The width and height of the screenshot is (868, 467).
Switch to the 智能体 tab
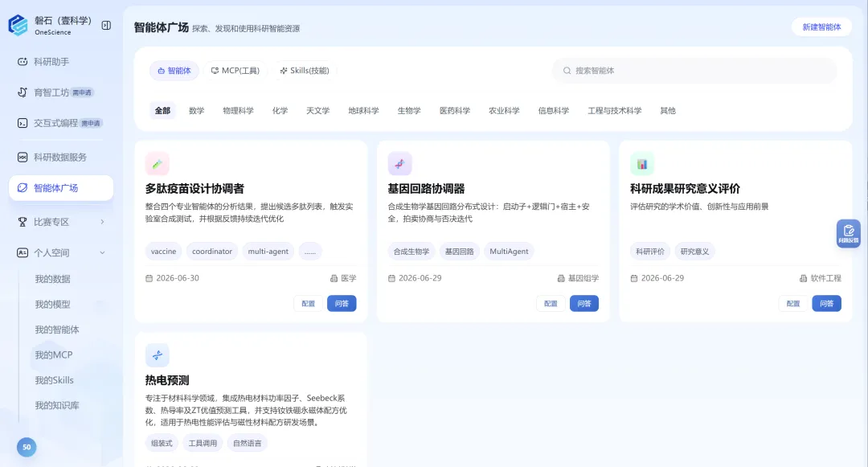click(x=174, y=71)
